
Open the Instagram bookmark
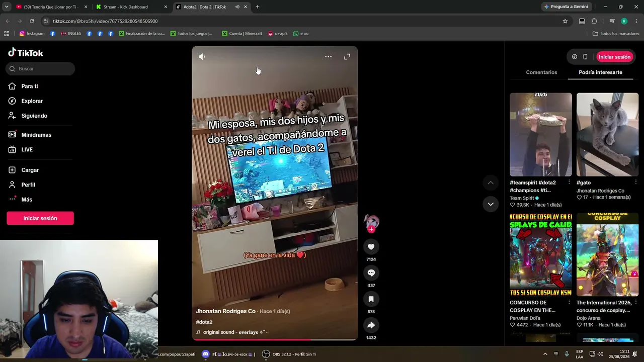click(32, 34)
